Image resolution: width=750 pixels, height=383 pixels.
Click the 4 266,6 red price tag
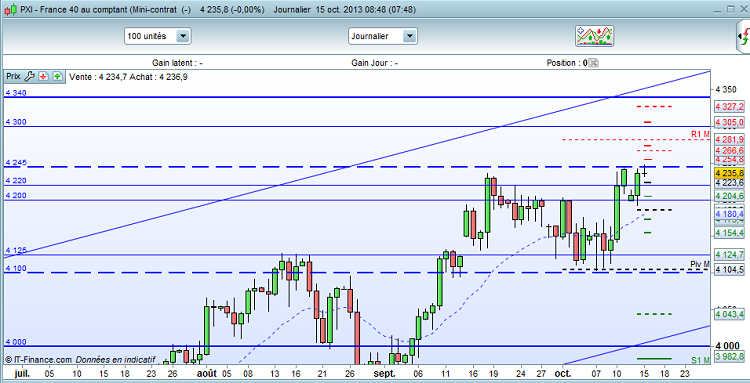[729, 150]
